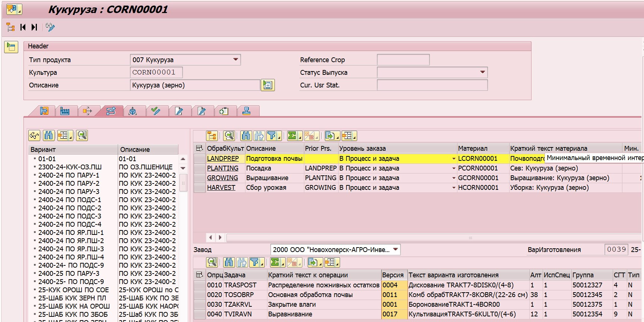Click the details magnifier in the operations toolbar

tap(212, 262)
